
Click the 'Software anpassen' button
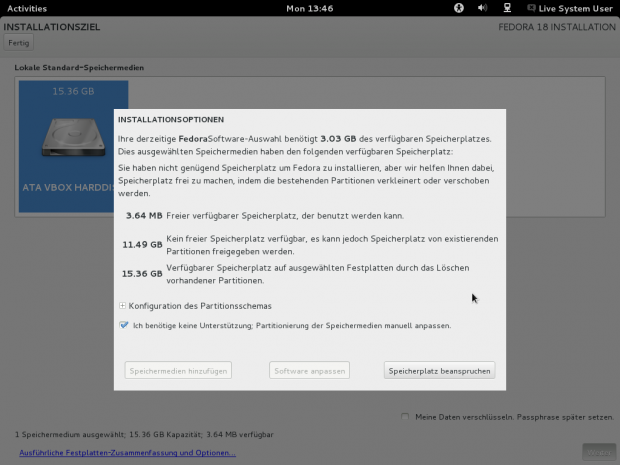point(309,370)
